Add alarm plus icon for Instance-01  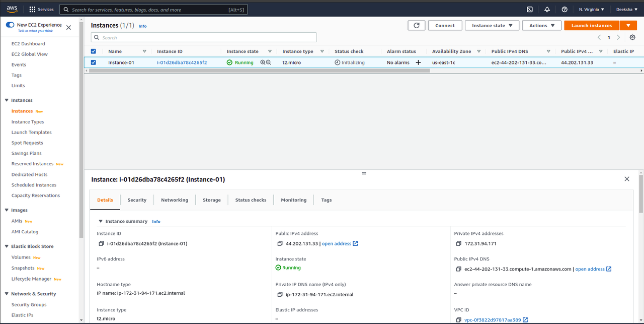click(x=418, y=62)
